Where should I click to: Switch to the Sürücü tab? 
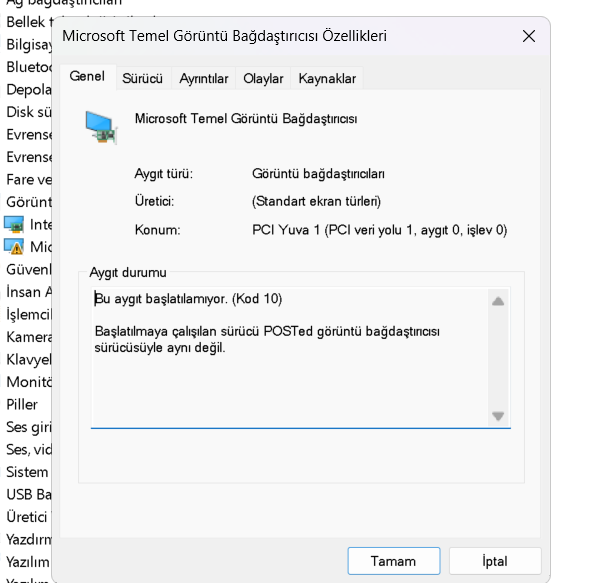coord(142,79)
